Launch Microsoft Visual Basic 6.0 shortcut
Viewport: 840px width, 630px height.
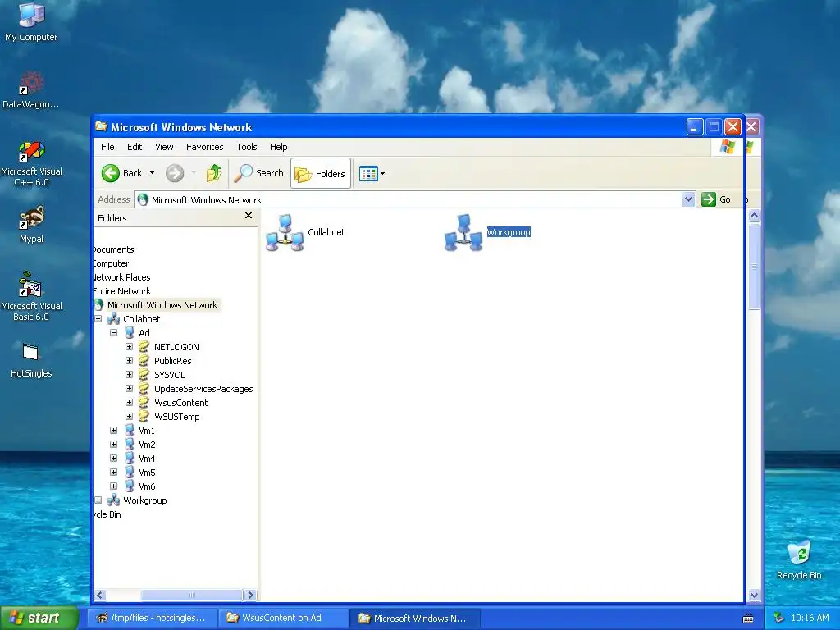[31, 297]
